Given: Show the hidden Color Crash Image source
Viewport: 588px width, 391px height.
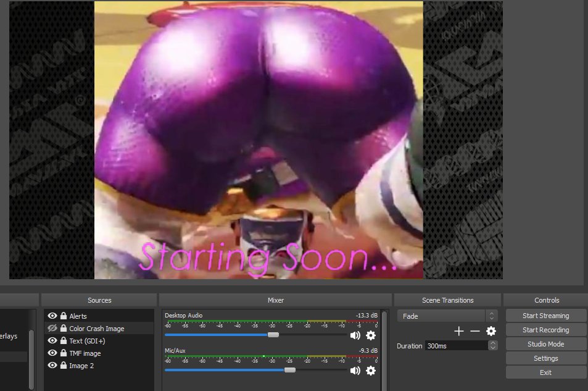Looking at the screenshot, I should (x=52, y=328).
